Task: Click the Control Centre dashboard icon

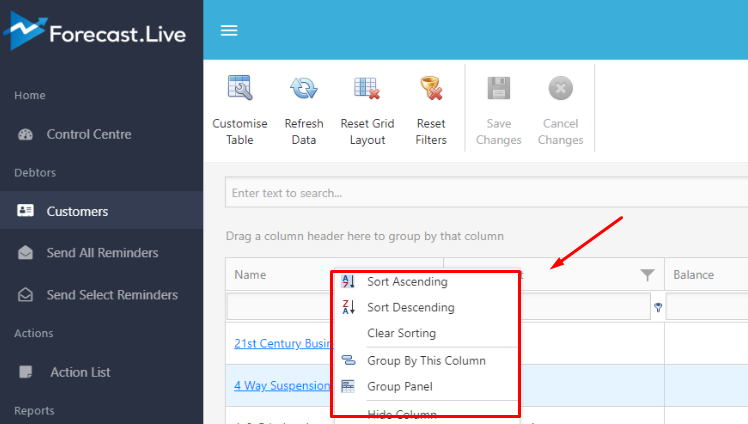Action: [25, 134]
